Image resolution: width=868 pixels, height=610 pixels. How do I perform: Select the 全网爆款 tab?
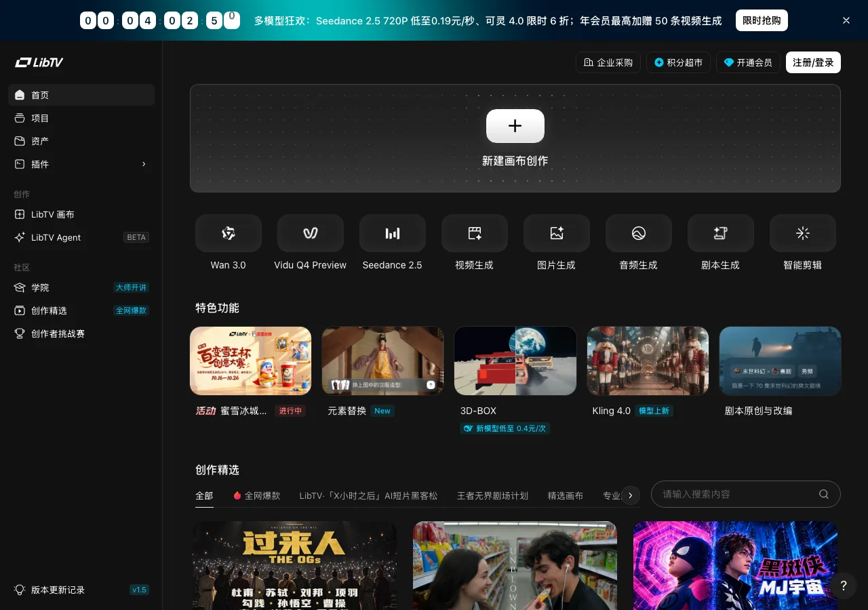(x=257, y=495)
